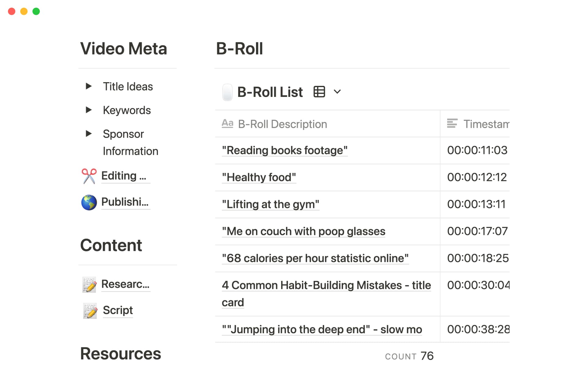Open the "Healthy food" entry

tap(259, 177)
